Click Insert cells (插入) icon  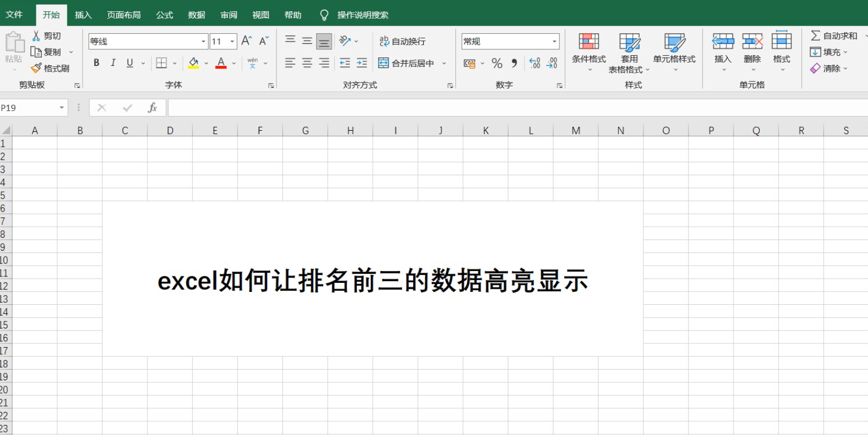click(723, 41)
